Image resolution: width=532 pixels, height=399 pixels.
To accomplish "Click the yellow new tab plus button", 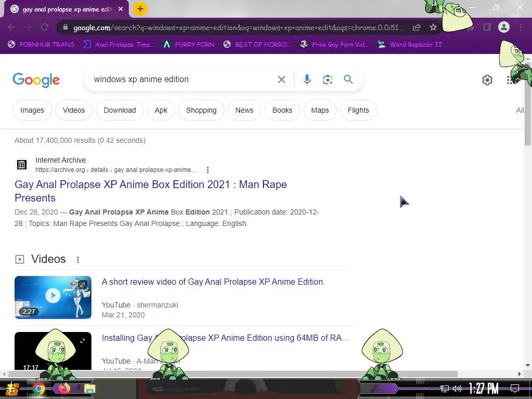I will pyautogui.click(x=140, y=9).
